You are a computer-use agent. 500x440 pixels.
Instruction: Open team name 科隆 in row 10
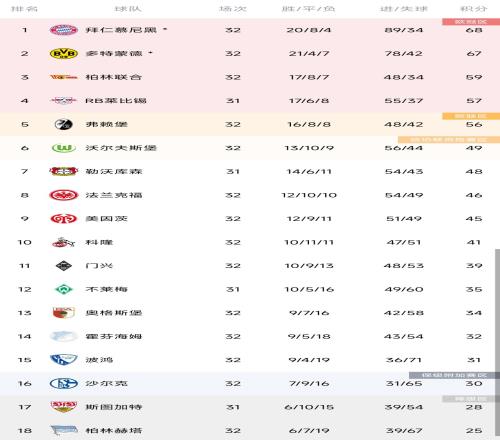pyautogui.click(x=99, y=242)
